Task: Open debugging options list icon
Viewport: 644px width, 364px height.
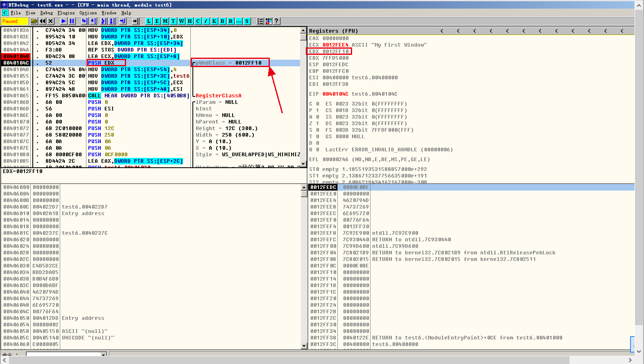Action: coord(260,21)
